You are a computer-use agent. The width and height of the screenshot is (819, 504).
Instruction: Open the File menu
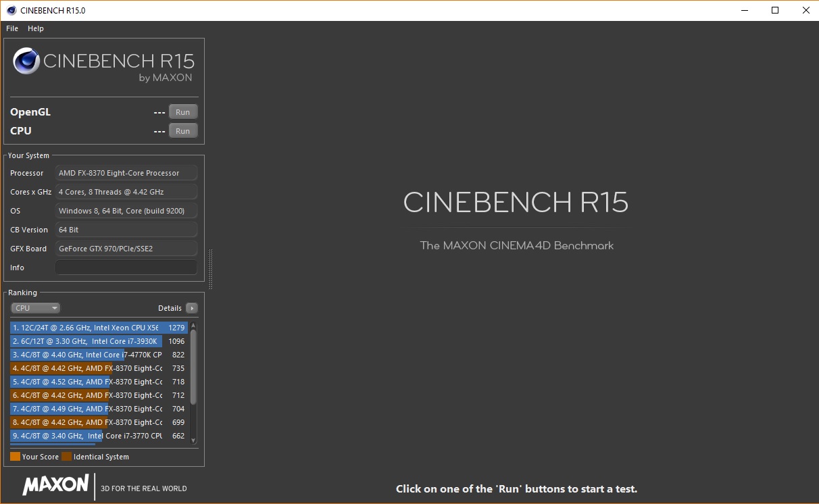click(12, 28)
